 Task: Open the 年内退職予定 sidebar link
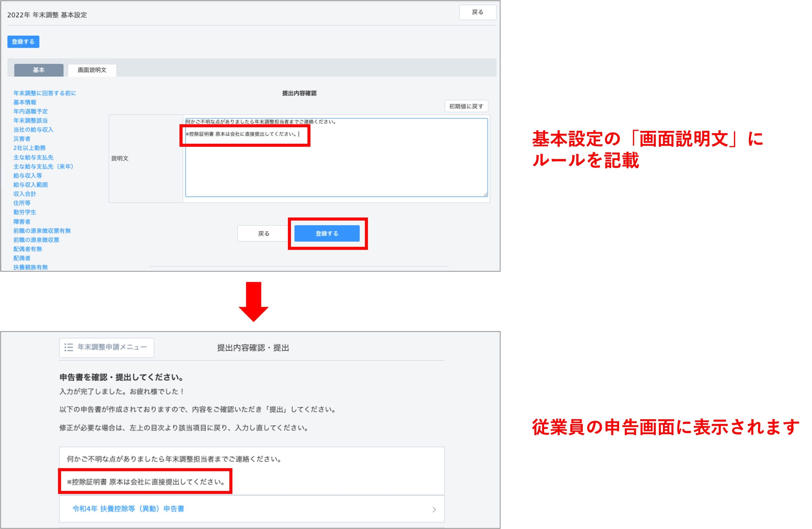pos(30,111)
